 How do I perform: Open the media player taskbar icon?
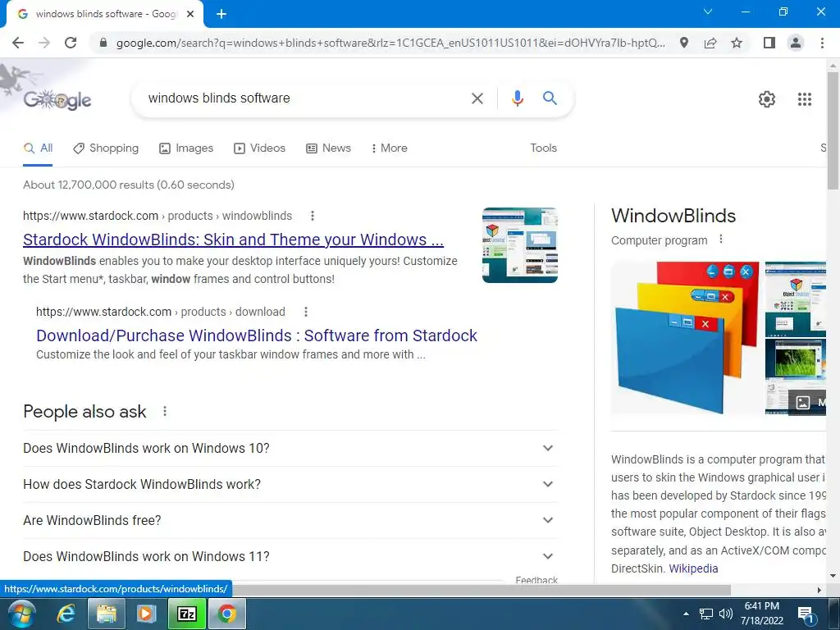(x=146, y=614)
